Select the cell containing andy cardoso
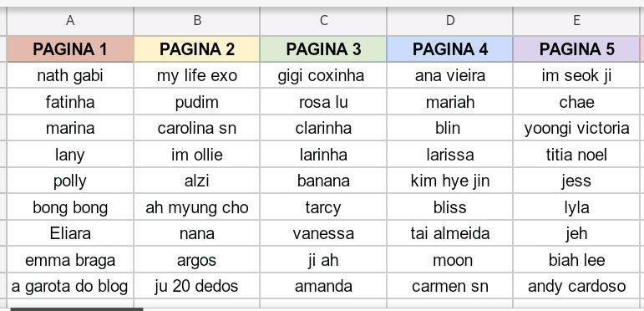Image resolution: width=644 pixels, height=311 pixels. (576, 286)
